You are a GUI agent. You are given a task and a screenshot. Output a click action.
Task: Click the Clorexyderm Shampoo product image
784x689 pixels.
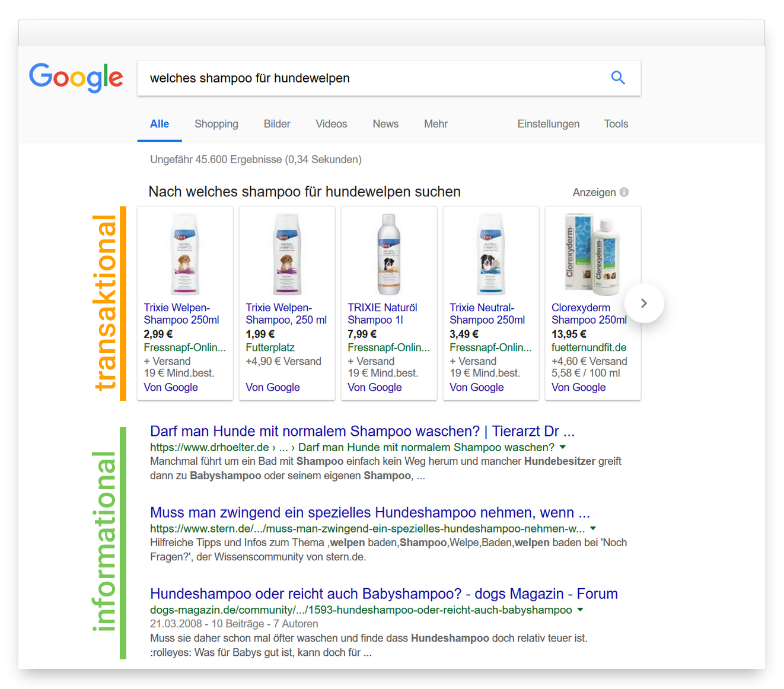[592, 254]
